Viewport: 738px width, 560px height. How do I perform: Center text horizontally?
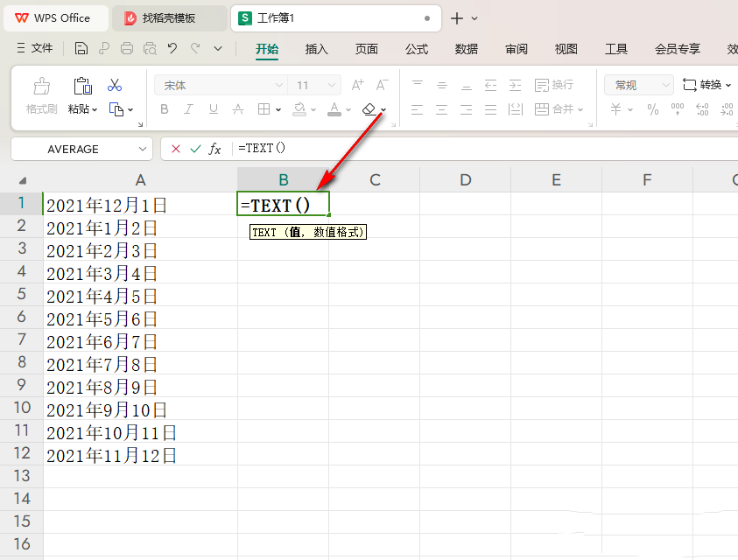click(441, 109)
